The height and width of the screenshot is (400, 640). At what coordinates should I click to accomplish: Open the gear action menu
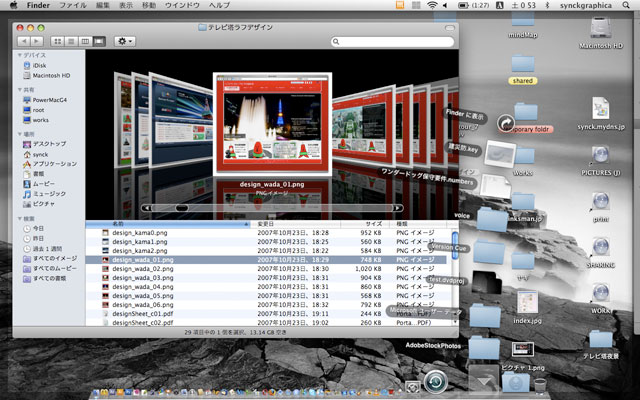pyautogui.click(x=124, y=41)
